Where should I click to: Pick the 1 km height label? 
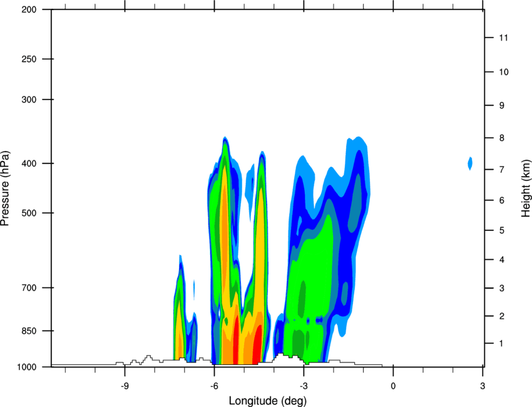pos(502,344)
